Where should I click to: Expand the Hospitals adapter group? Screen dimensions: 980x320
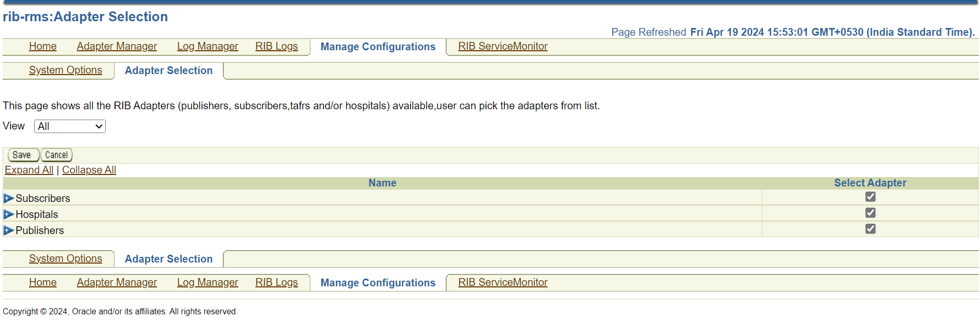point(8,214)
